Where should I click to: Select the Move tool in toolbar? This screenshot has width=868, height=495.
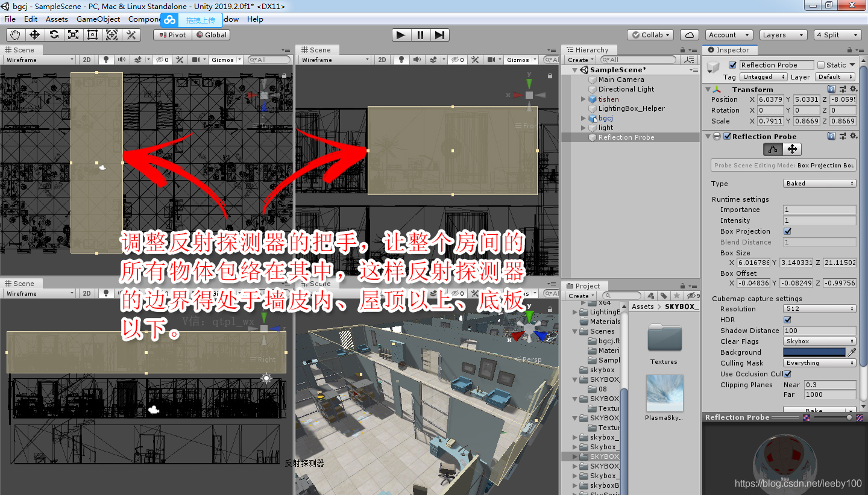point(35,35)
